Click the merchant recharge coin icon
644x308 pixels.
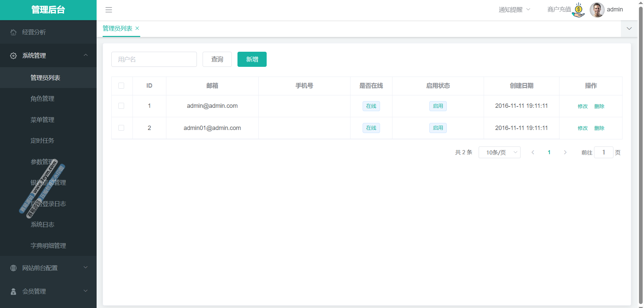579,10
